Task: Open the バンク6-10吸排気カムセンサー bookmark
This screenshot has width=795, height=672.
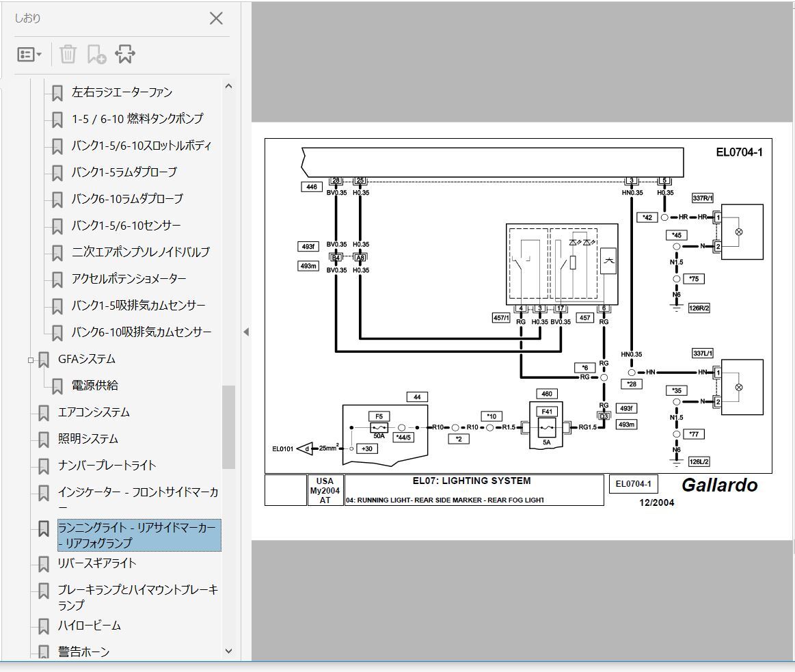Action: click(142, 332)
